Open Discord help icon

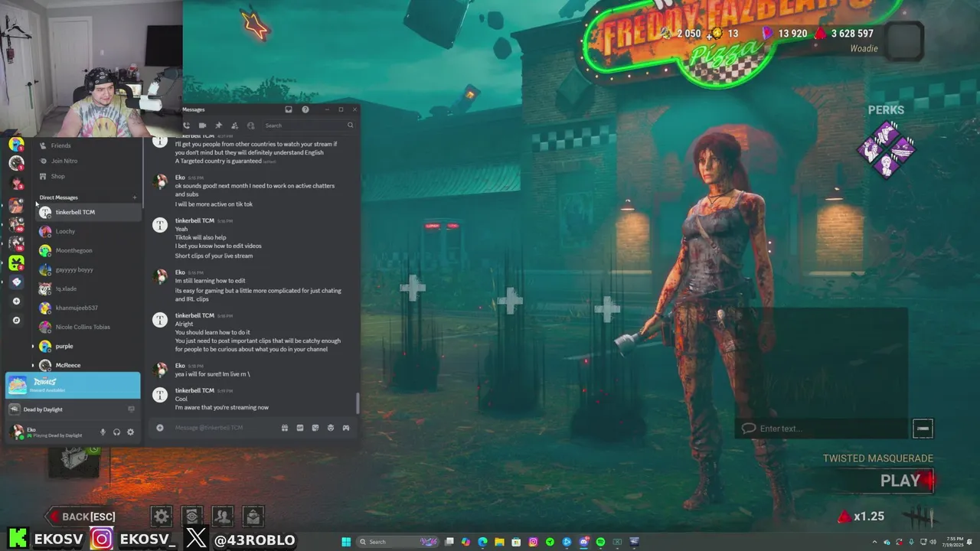pos(305,109)
